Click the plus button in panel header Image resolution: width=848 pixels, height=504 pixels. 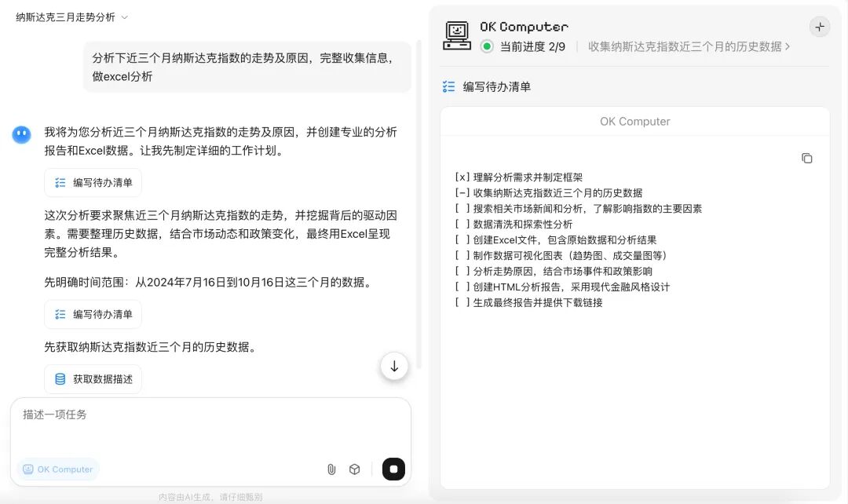pyautogui.click(x=820, y=27)
